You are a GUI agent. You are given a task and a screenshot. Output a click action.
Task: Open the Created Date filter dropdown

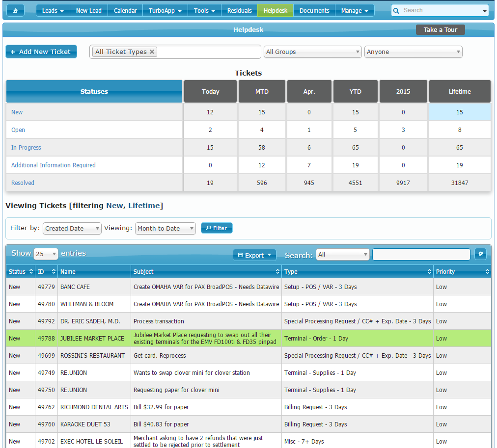pyautogui.click(x=72, y=228)
